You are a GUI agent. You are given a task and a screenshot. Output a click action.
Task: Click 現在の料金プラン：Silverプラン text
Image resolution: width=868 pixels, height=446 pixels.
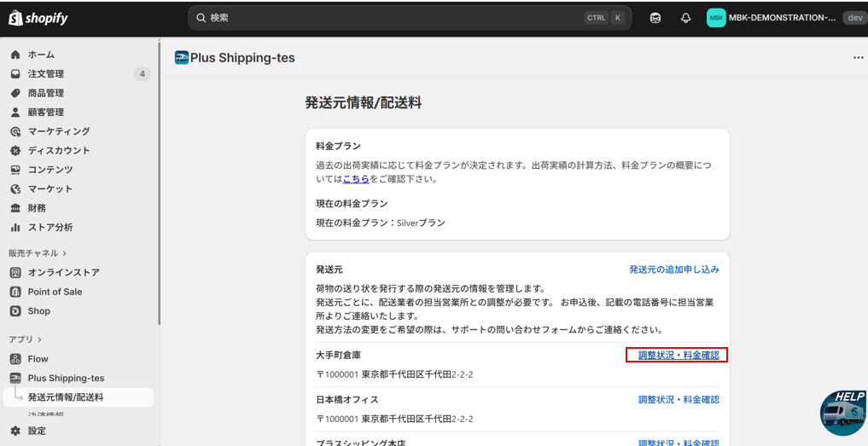coord(381,223)
